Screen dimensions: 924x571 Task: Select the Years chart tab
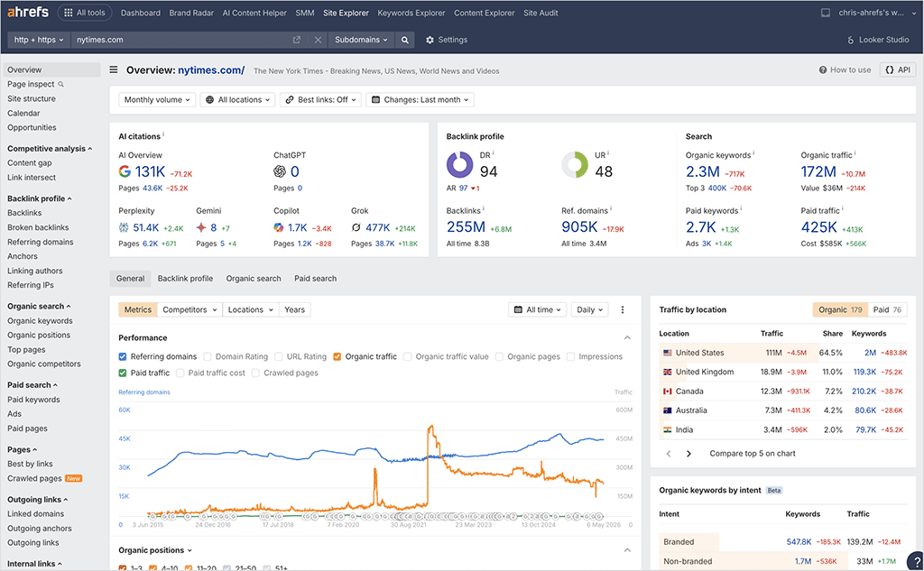tap(295, 309)
